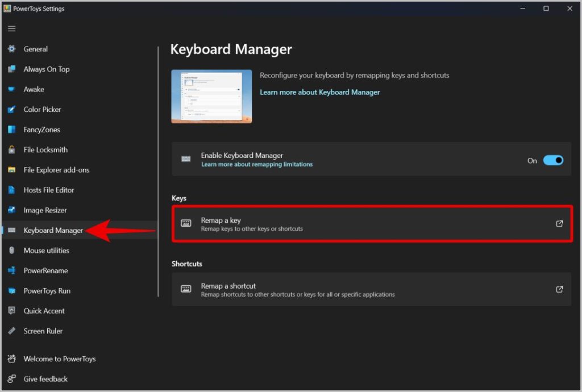Viewport: 582px width, 392px height.
Task: Follow Learn more about Keyboard Manager link
Action: coord(319,92)
